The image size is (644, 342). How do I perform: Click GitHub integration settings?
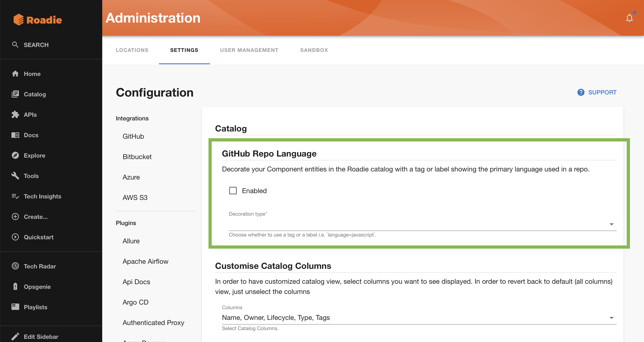click(133, 137)
